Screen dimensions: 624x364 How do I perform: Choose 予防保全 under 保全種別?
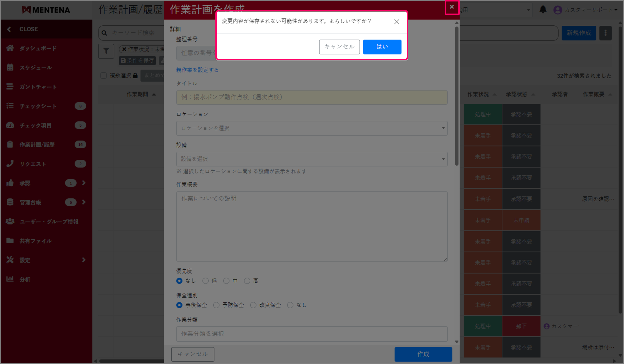pos(216,305)
